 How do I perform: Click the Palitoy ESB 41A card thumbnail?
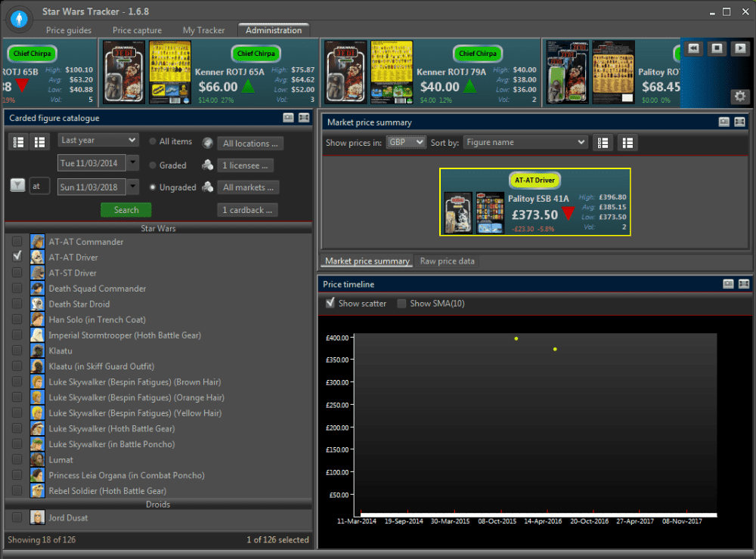tap(457, 212)
